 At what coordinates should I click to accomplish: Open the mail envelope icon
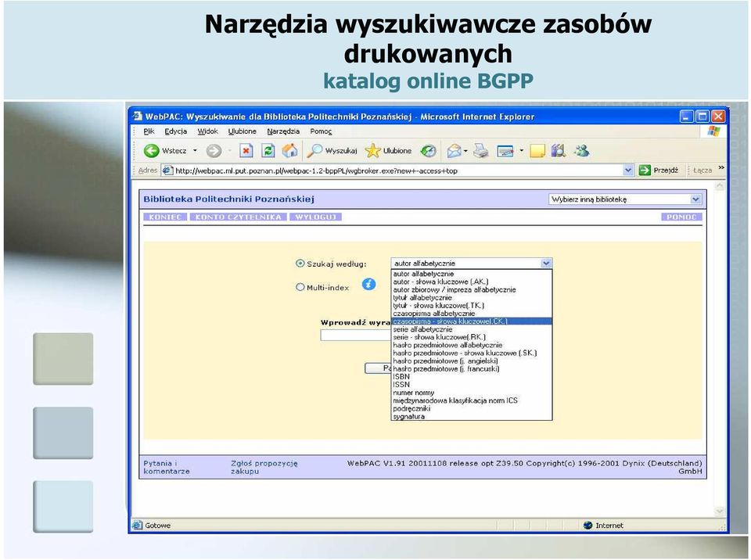point(454,151)
